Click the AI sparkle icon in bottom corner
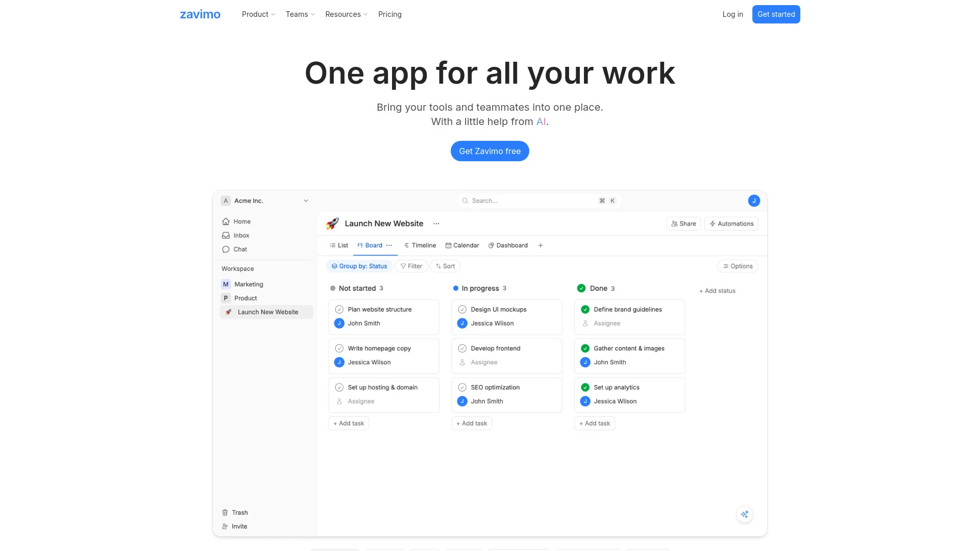 [x=744, y=514]
